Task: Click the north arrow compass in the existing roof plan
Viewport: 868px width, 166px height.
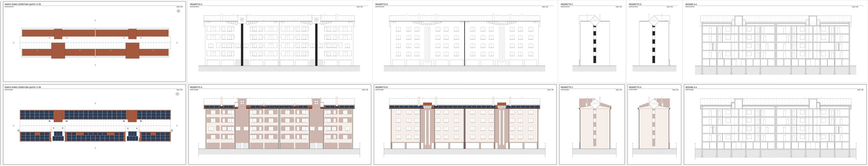Action: point(178,11)
